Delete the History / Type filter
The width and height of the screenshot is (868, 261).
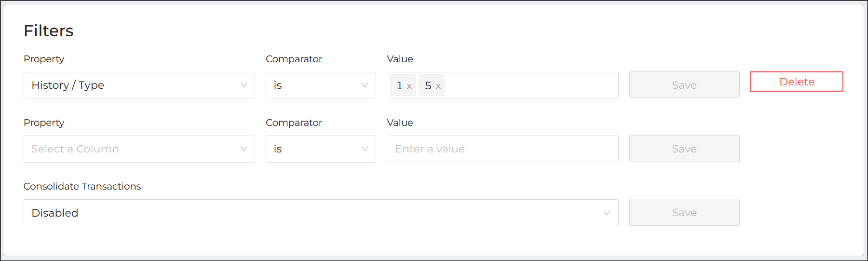(797, 82)
